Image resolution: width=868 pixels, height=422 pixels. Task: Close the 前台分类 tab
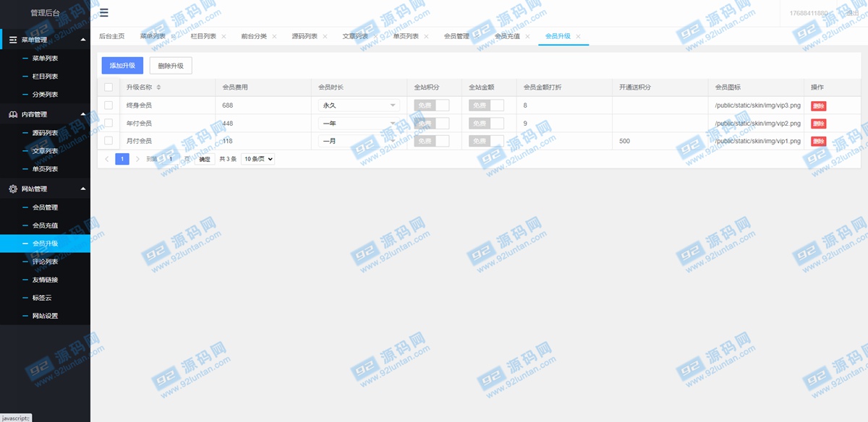[x=274, y=36]
